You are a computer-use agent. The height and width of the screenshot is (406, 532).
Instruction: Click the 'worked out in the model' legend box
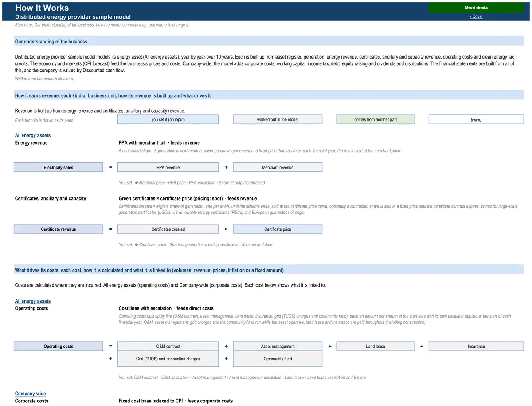[278, 119]
